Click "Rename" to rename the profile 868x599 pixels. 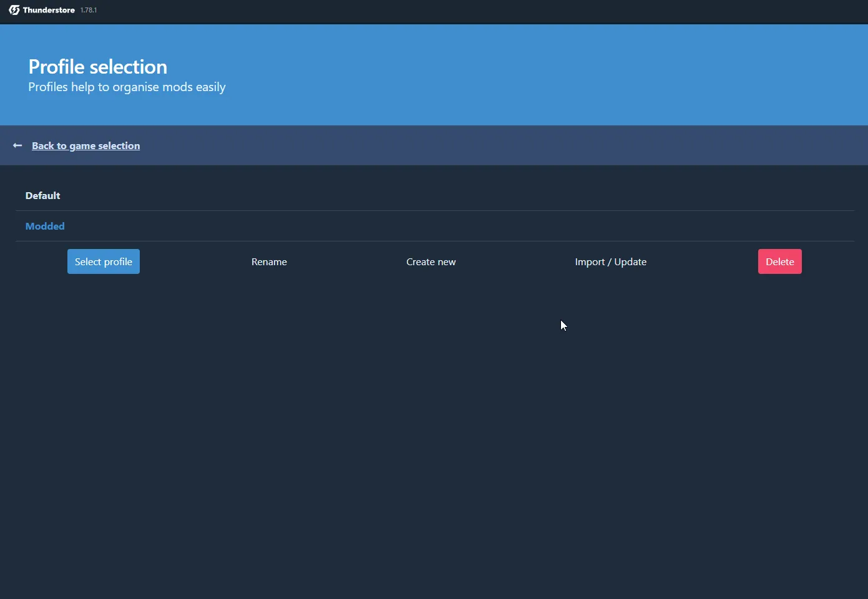[x=268, y=261]
